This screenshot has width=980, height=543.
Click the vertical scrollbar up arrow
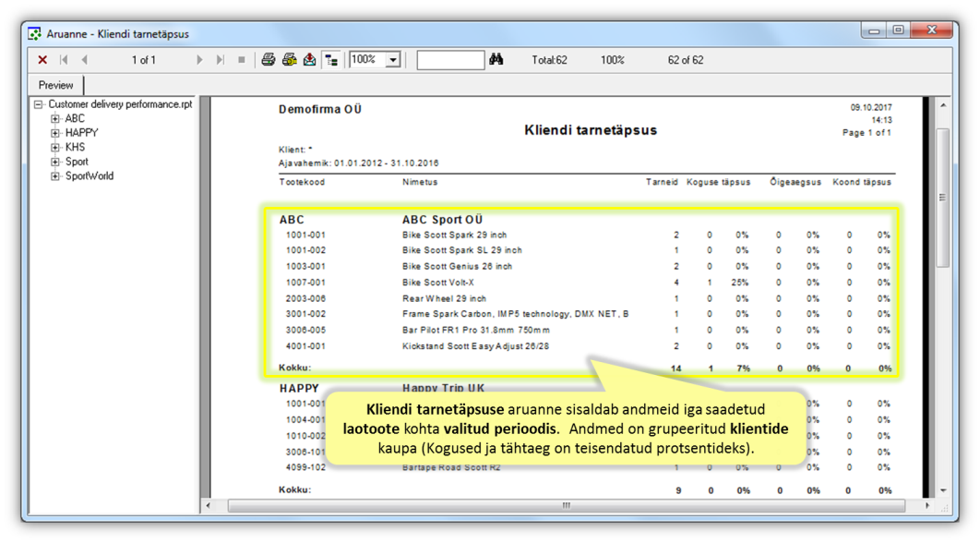pyautogui.click(x=943, y=105)
